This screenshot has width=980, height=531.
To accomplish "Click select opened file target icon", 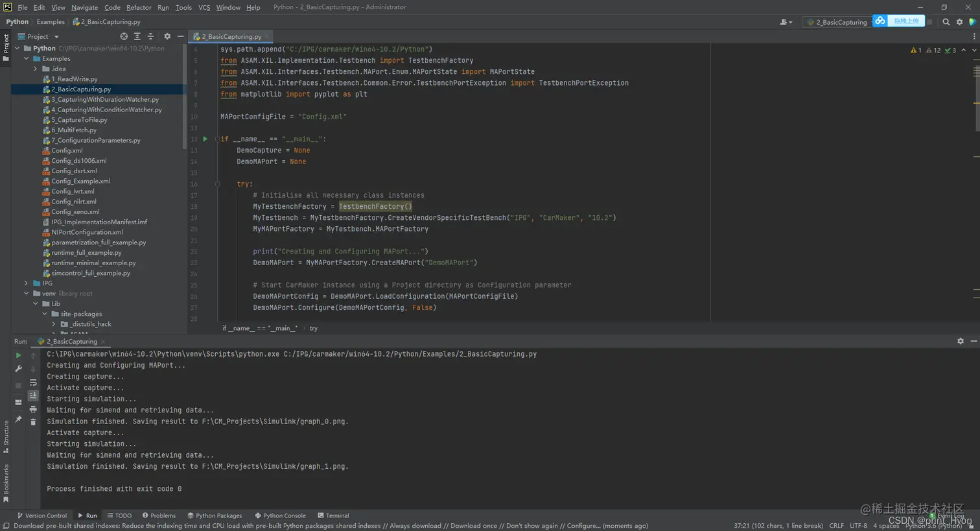I will [124, 36].
